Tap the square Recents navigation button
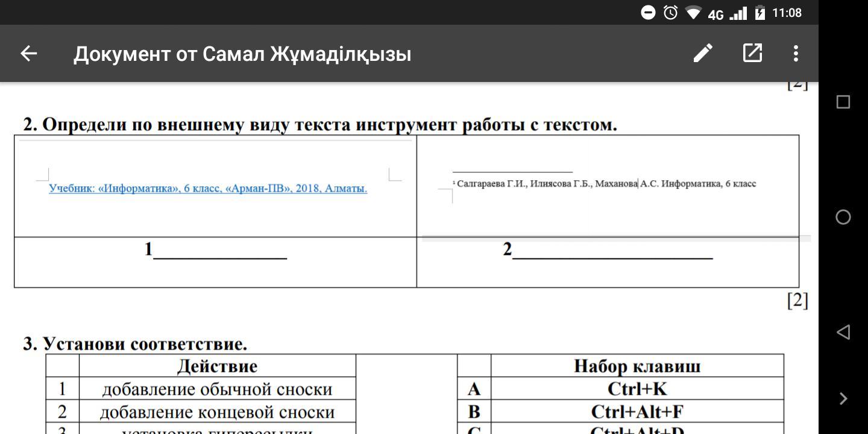 (x=843, y=102)
